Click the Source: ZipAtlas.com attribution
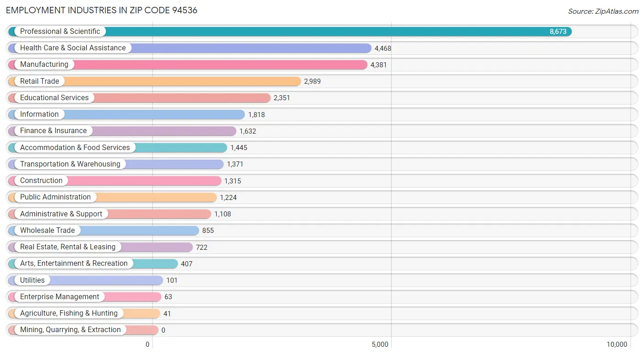This screenshot has width=644, height=355. (603, 11)
